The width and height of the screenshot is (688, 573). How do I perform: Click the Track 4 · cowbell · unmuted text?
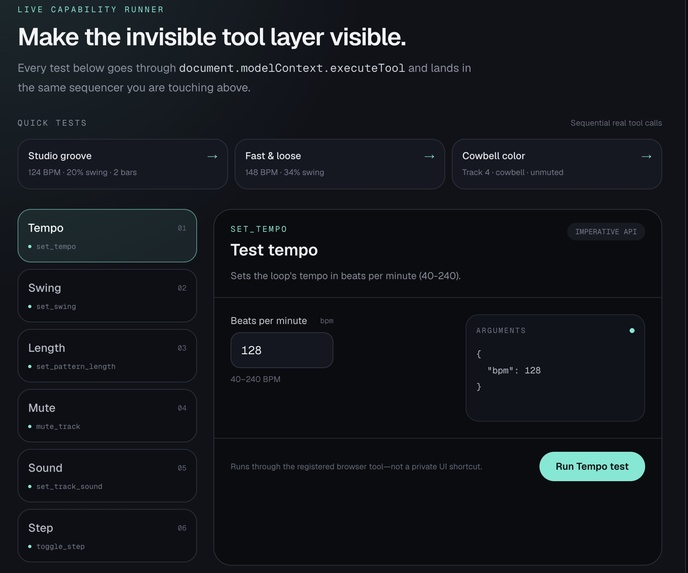(x=512, y=172)
